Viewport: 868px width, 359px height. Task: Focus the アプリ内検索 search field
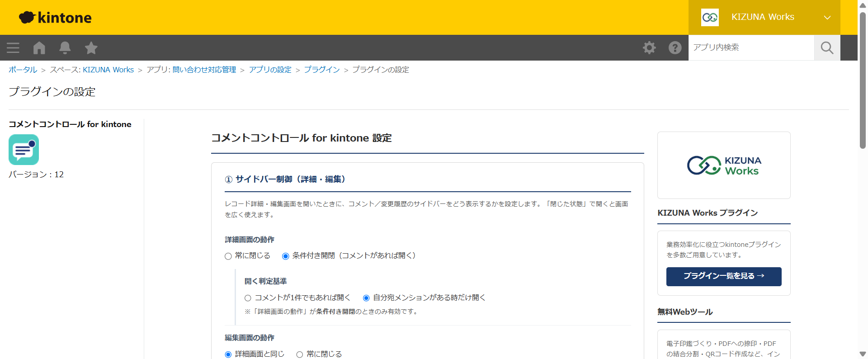tap(751, 47)
